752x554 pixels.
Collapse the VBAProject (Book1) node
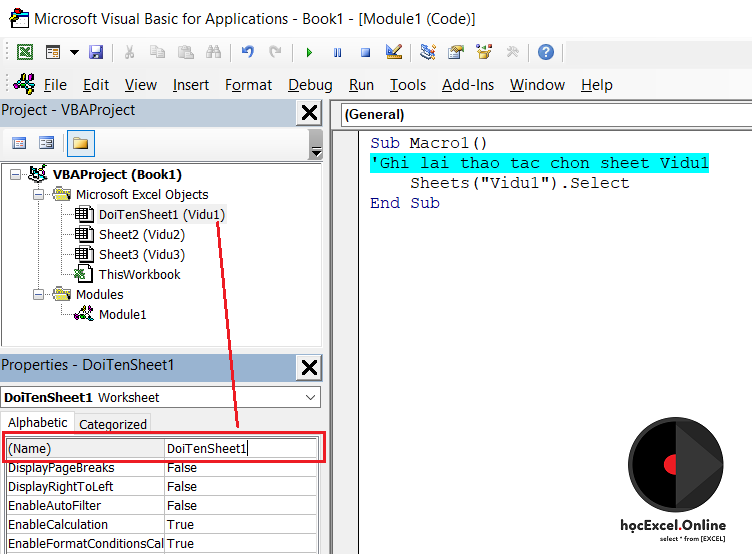tap(15, 175)
